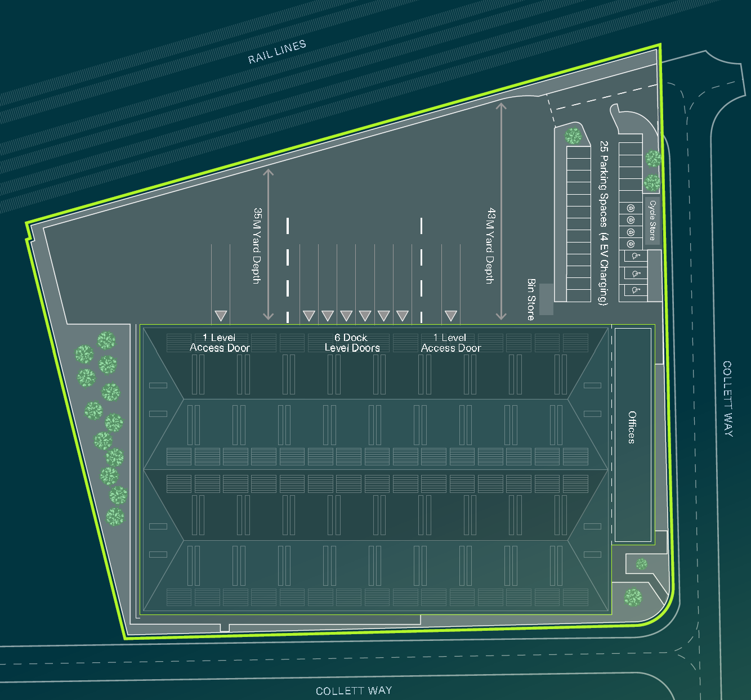Click the "Offices" label
The image size is (751, 700).
coord(632,427)
